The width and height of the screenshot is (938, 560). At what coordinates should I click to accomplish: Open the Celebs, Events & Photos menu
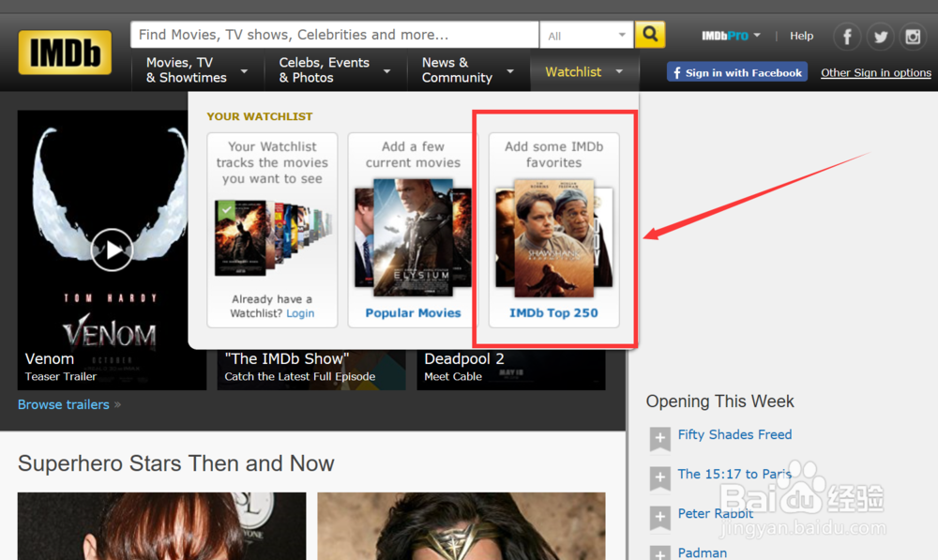(335, 70)
